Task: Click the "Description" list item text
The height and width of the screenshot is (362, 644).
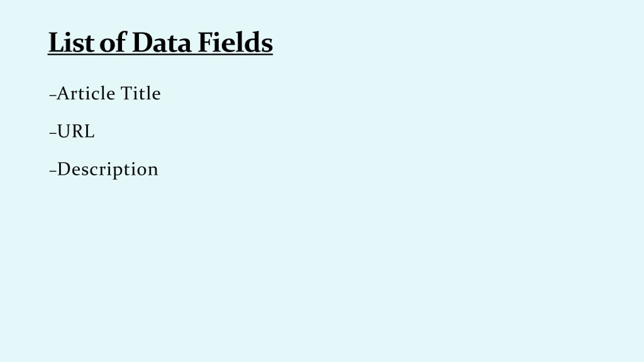Action: click(108, 170)
